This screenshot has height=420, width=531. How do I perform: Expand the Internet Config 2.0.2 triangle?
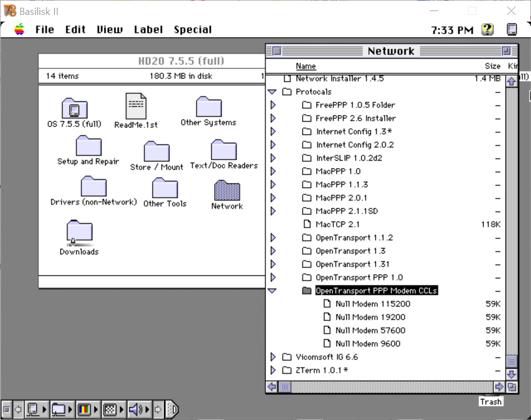point(273,145)
